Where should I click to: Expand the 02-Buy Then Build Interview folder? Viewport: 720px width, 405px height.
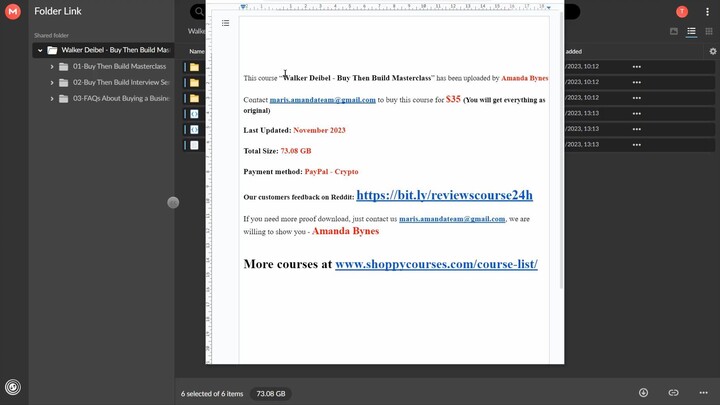click(52, 83)
